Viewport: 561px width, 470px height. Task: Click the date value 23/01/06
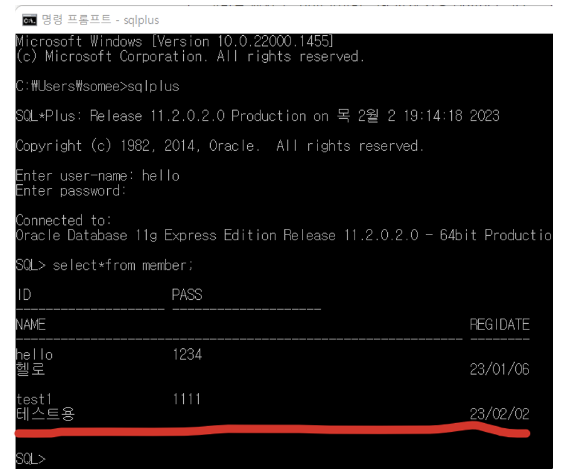coord(499,369)
